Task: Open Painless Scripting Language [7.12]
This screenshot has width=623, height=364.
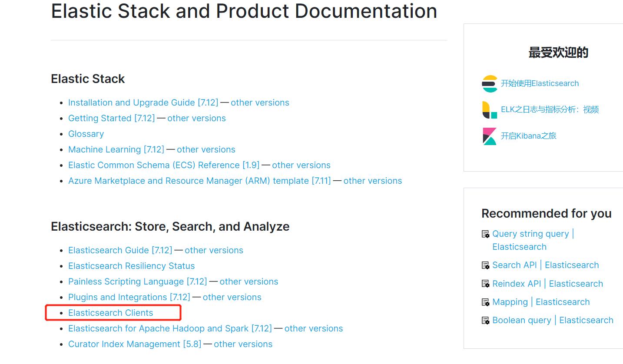Action: [x=137, y=281]
